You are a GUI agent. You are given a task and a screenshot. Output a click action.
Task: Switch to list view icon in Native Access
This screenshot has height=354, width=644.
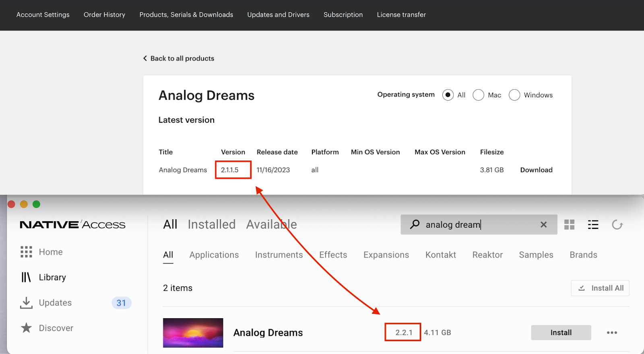[x=593, y=224]
